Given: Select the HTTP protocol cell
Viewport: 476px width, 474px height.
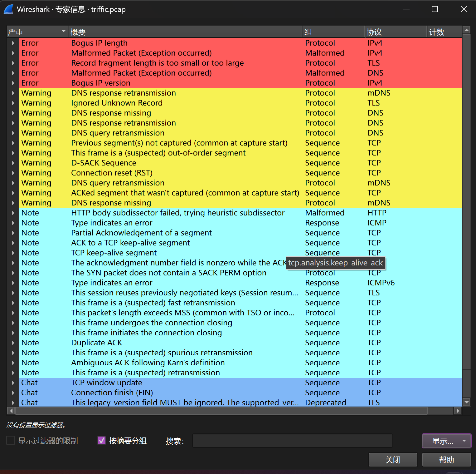Looking at the screenshot, I should pyautogui.click(x=377, y=213).
